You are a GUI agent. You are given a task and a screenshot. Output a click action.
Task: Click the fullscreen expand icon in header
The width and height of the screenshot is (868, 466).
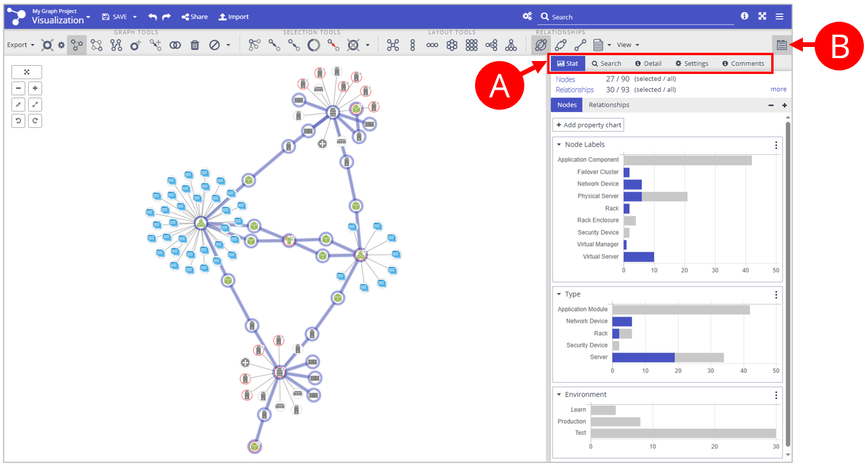pyautogui.click(x=762, y=16)
